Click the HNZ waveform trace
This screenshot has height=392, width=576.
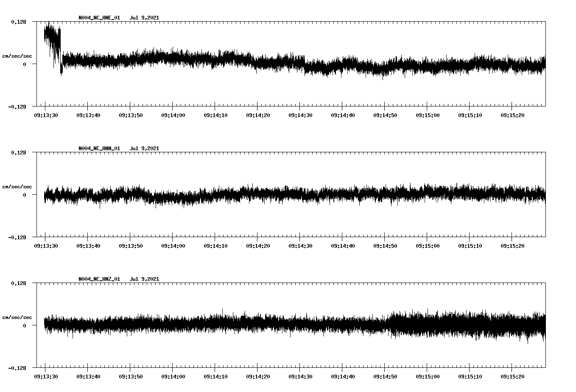click(295, 325)
